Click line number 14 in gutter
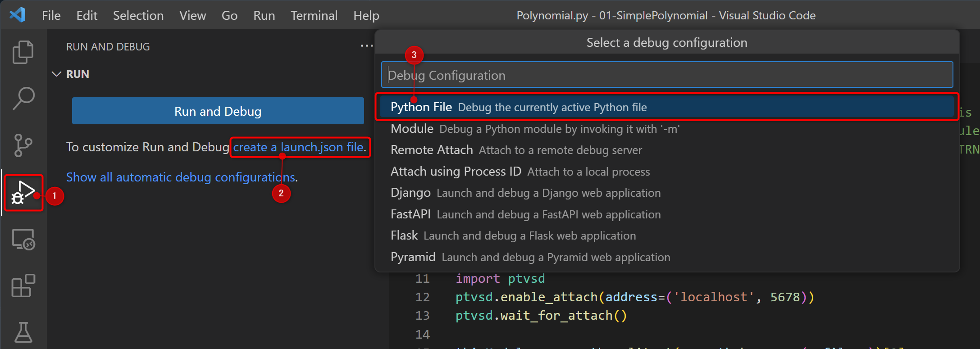 click(x=423, y=335)
